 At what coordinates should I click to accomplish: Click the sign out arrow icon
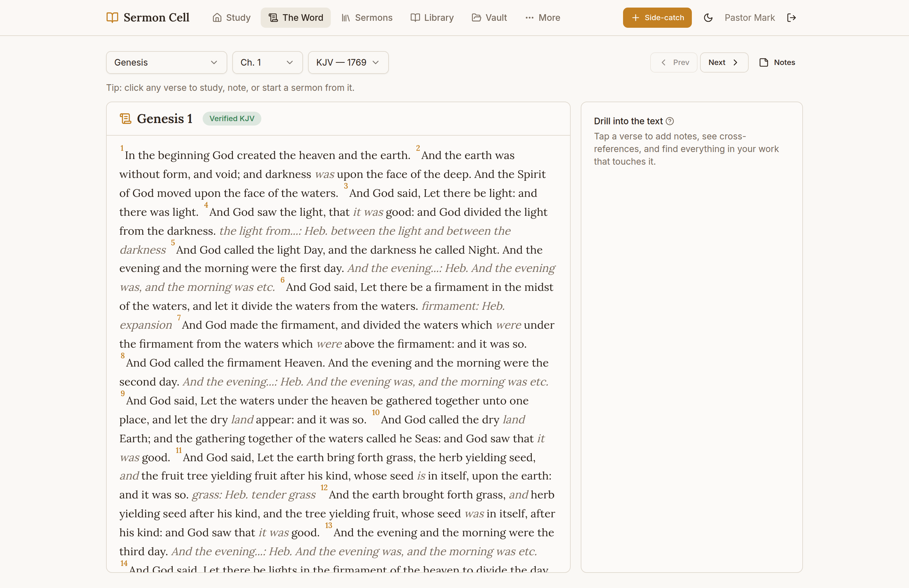(791, 18)
